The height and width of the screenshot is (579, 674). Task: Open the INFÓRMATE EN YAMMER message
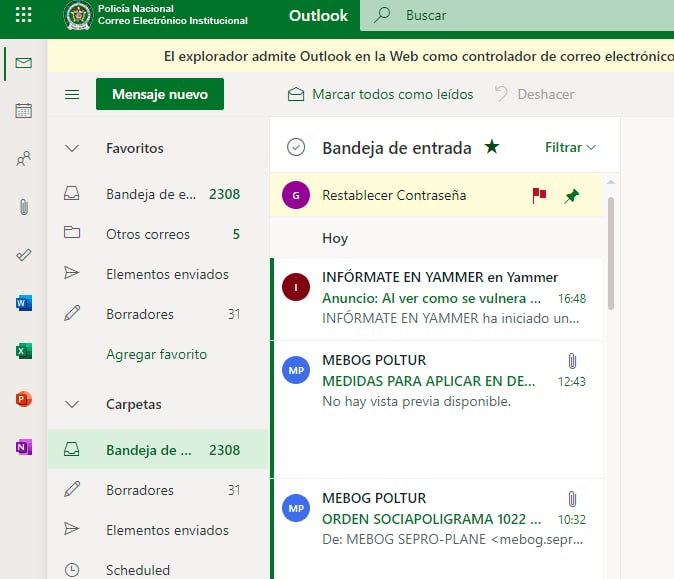point(436,298)
